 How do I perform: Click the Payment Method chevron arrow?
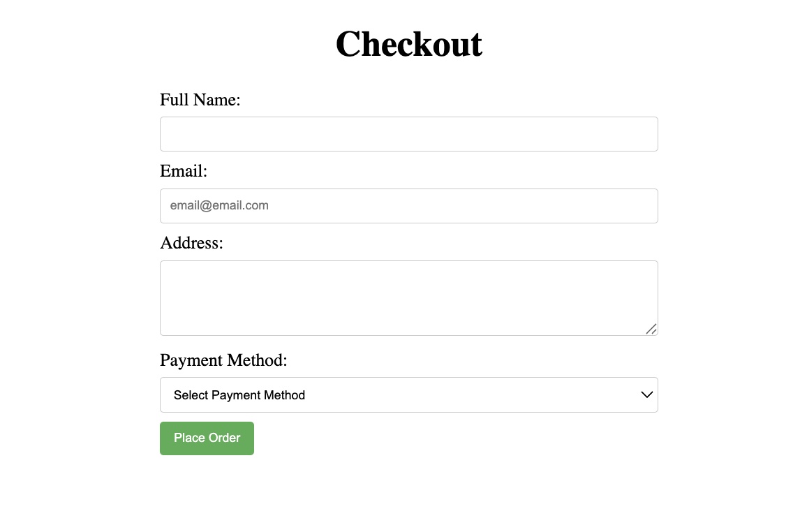pyautogui.click(x=646, y=395)
